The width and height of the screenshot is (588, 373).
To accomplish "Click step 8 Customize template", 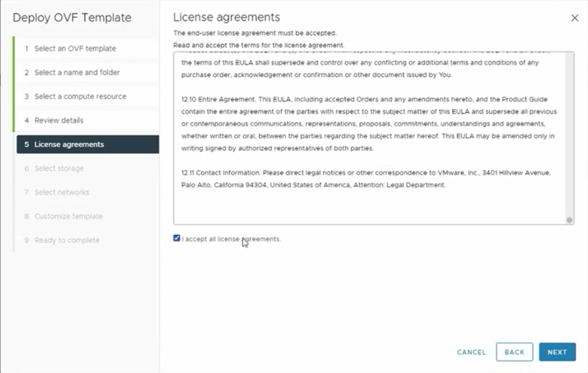I will 69,216.
